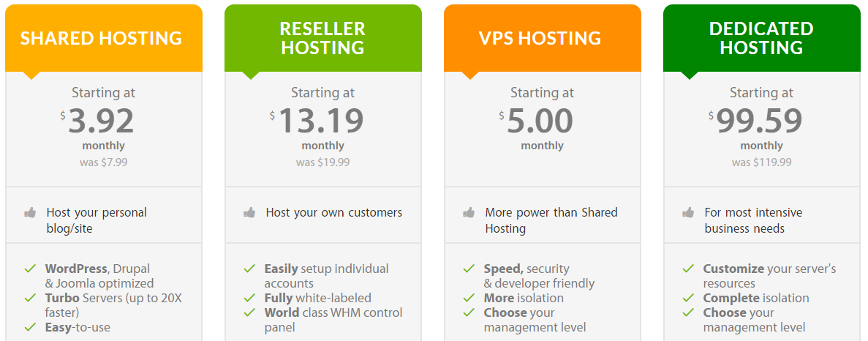This screenshot has width=868, height=341.
Task: Select the Reseller Hosting header
Action: coord(322,38)
